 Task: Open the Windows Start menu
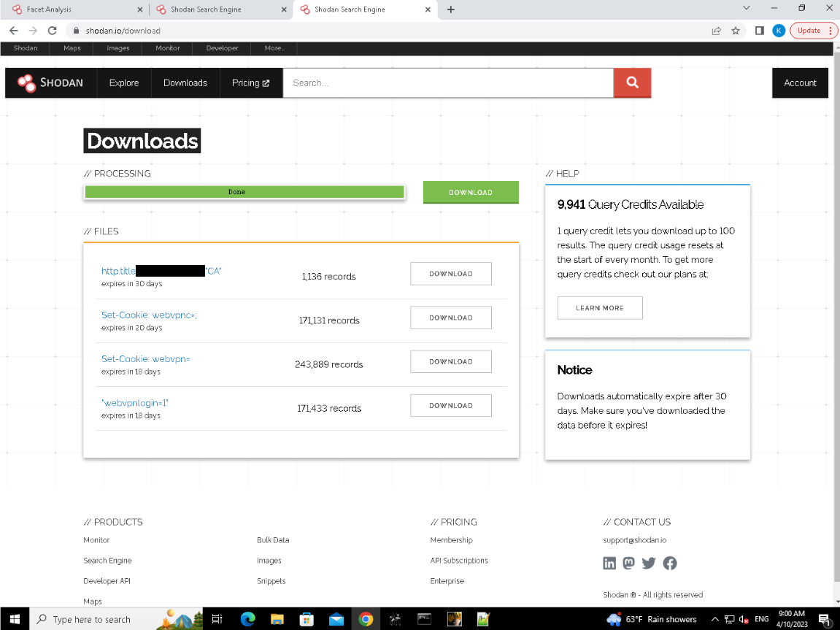click(x=15, y=619)
